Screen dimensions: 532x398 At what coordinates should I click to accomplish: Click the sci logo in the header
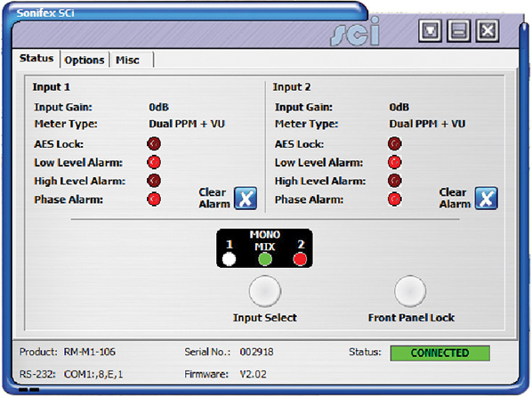coord(355,32)
